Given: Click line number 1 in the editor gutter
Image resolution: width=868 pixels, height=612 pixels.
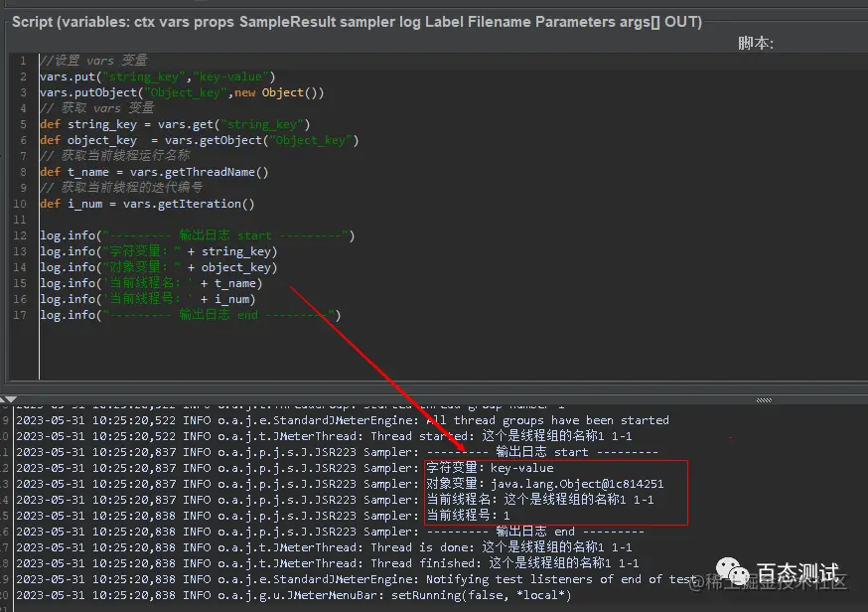Looking at the screenshot, I should 23,61.
